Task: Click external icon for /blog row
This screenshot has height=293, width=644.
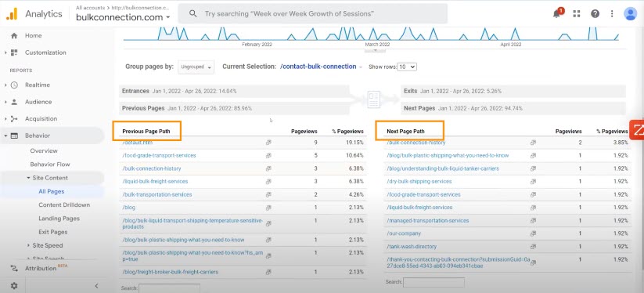Action: (x=268, y=208)
